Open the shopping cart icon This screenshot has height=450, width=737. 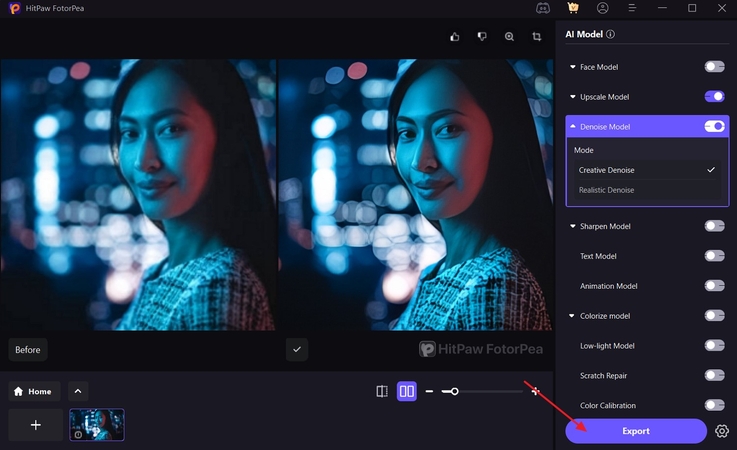[x=573, y=8]
